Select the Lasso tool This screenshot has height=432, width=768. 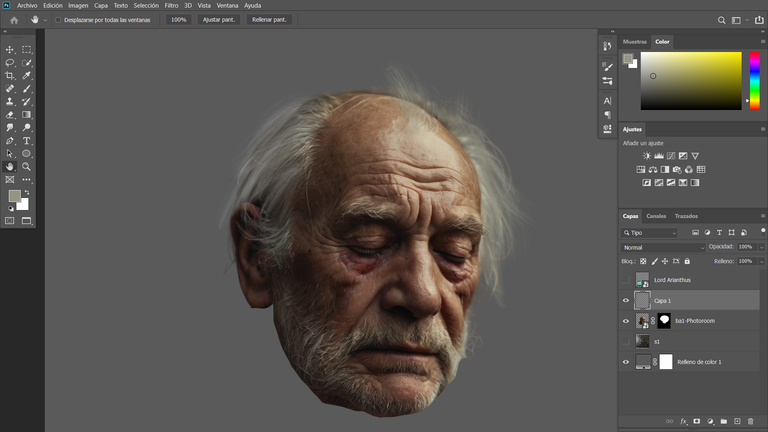(x=9, y=63)
